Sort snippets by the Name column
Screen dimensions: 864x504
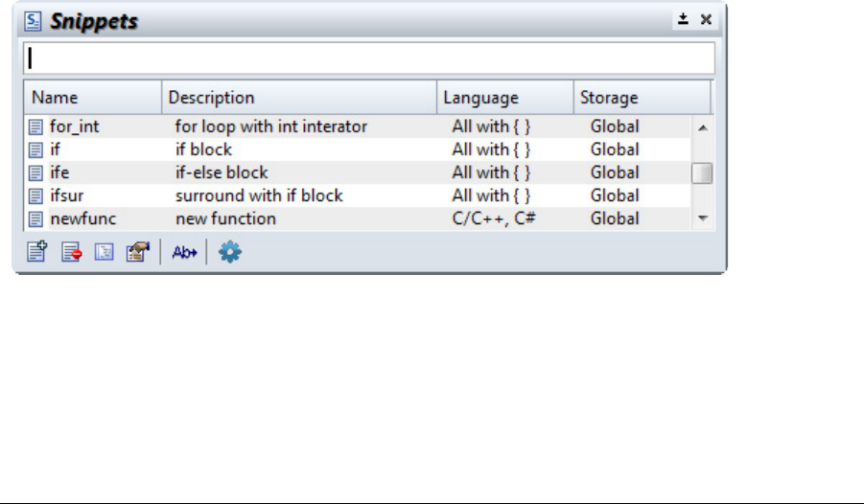(x=92, y=98)
